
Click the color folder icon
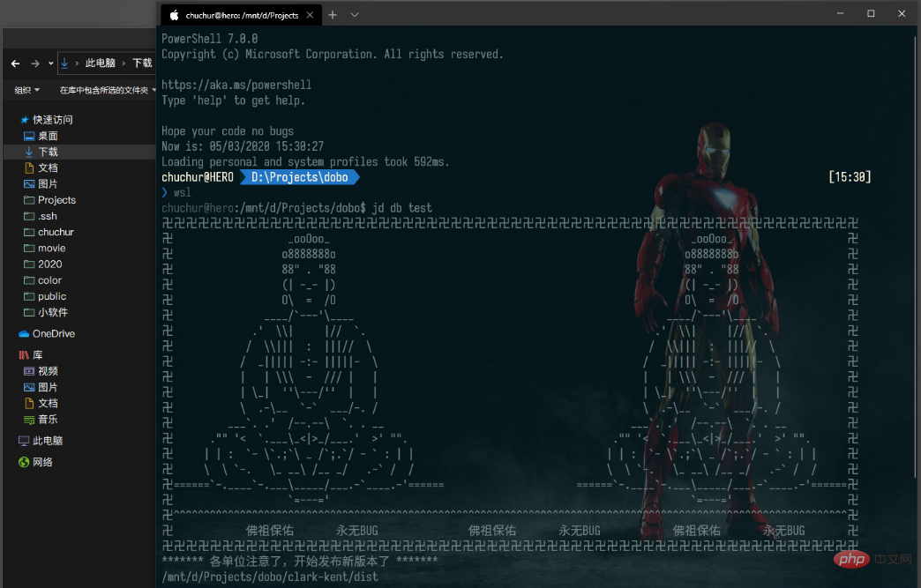pyautogui.click(x=29, y=280)
